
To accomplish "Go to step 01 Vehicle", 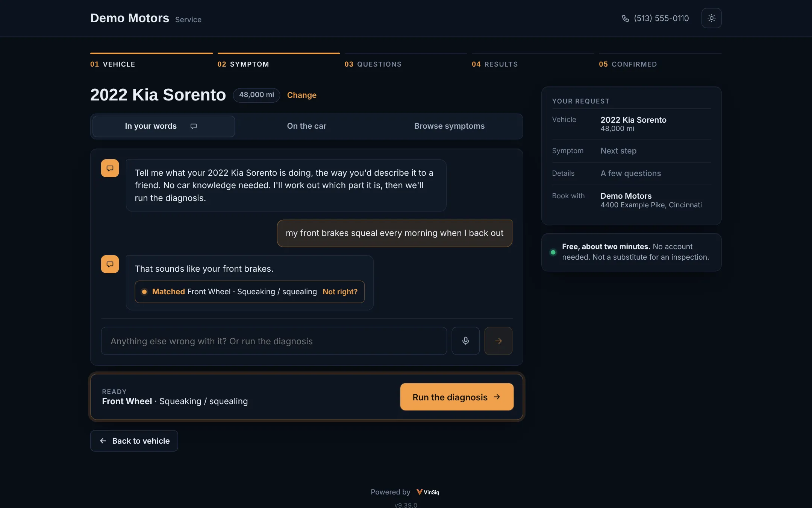I will click(x=151, y=61).
